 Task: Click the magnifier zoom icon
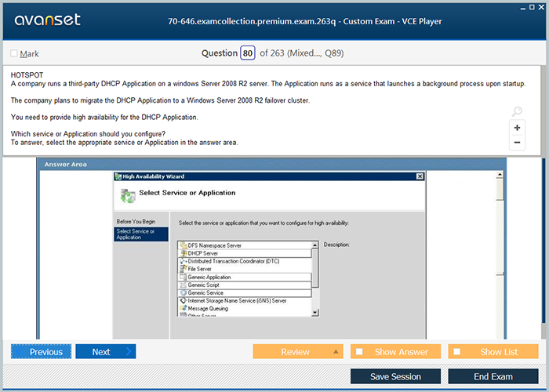click(x=517, y=111)
